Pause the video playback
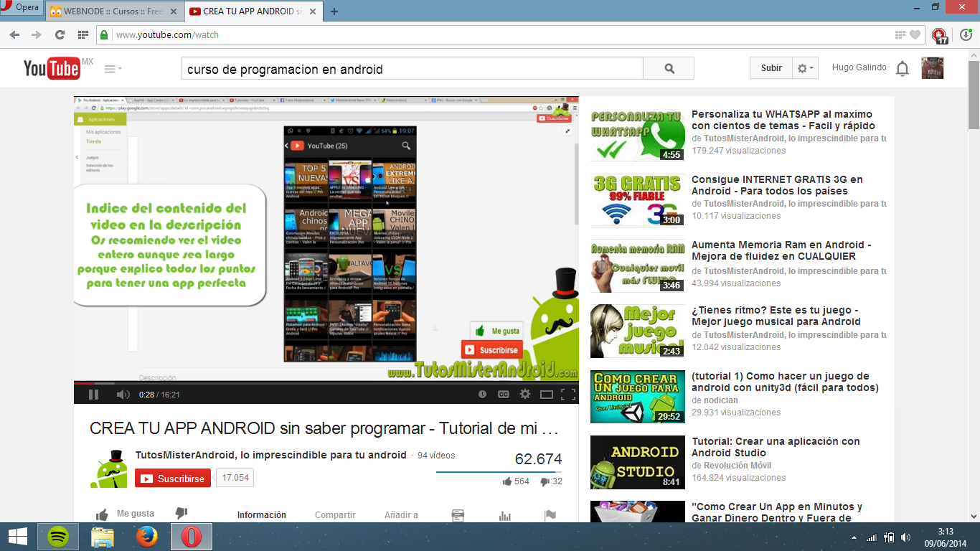The height and width of the screenshot is (551, 980). pos(93,395)
